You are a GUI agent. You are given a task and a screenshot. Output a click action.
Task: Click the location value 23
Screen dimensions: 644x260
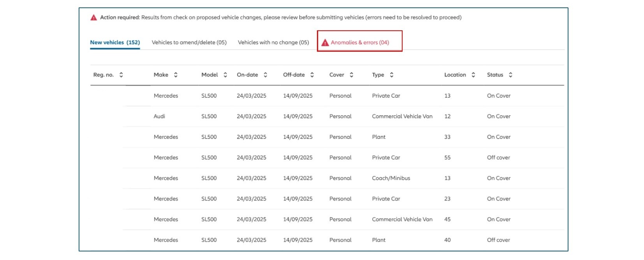pyautogui.click(x=447, y=199)
